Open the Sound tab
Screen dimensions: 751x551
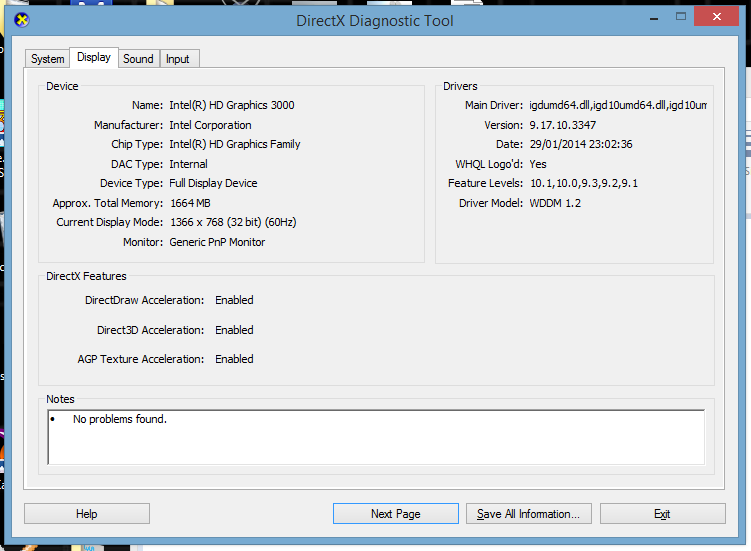tap(138, 58)
